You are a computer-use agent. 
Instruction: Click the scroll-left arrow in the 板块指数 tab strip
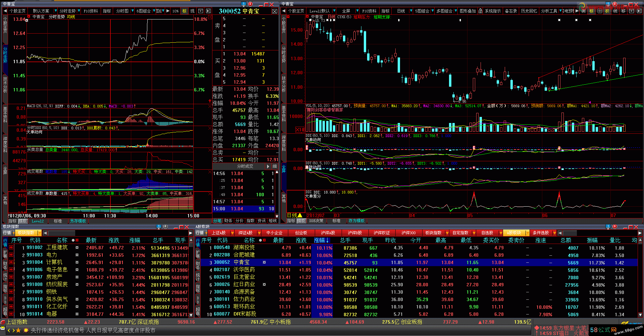[45, 233]
